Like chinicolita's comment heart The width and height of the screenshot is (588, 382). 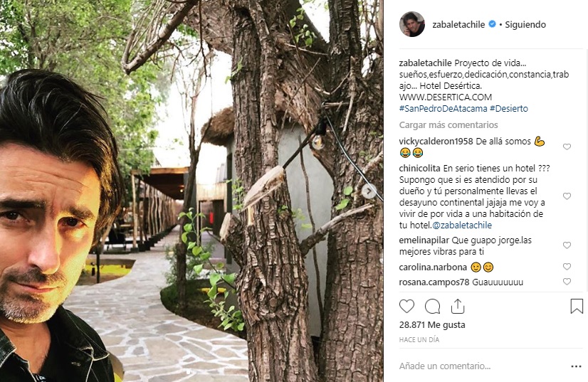click(x=567, y=196)
